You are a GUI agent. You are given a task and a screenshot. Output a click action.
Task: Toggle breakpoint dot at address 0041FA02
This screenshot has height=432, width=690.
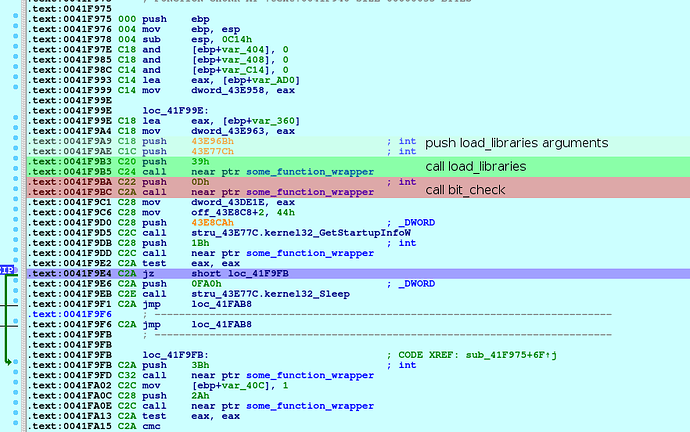16,382
